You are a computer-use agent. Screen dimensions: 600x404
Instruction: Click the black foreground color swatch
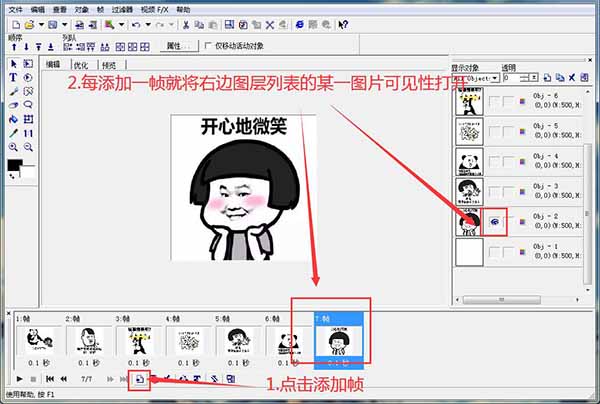point(15,165)
